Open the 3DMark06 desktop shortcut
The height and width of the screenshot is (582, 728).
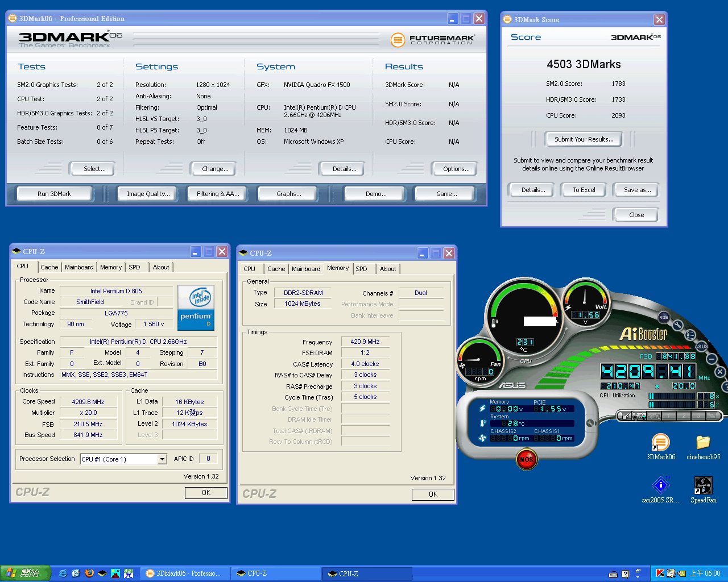660,447
